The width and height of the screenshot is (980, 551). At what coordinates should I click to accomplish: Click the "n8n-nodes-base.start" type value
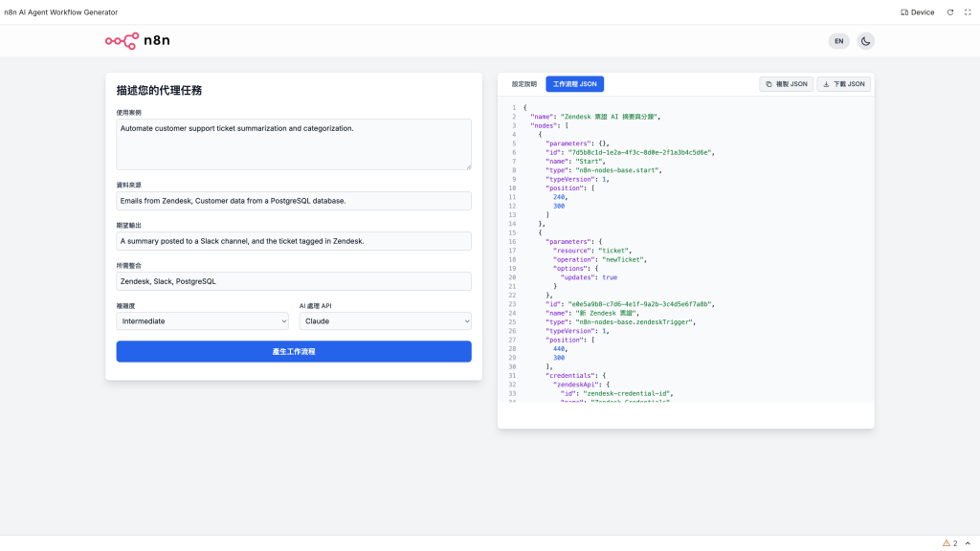click(x=619, y=170)
